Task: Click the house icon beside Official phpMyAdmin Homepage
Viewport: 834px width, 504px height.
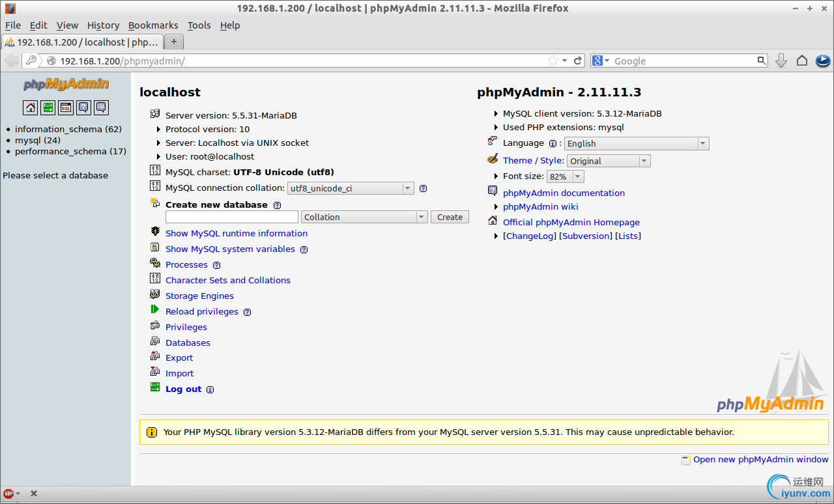Action: coord(493,221)
